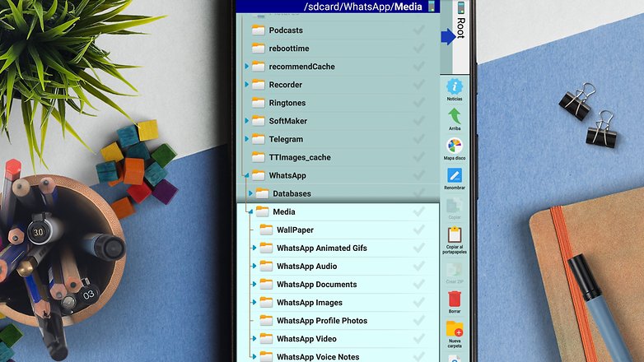This screenshot has height=362, width=644.
Task: Select the Media folder name
Action: [284, 211]
